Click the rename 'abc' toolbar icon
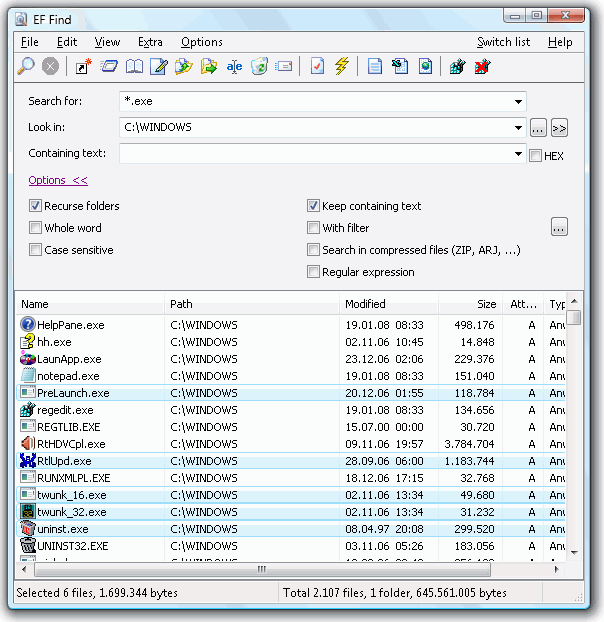The image size is (604, 622). pyautogui.click(x=234, y=67)
